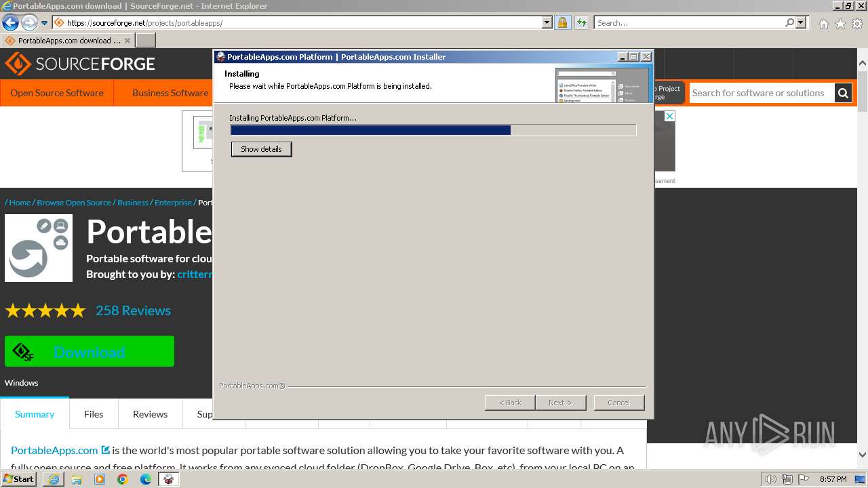Click the SourceForge search magnifier button
The width and height of the screenshot is (868, 488).
pyautogui.click(x=843, y=93)
